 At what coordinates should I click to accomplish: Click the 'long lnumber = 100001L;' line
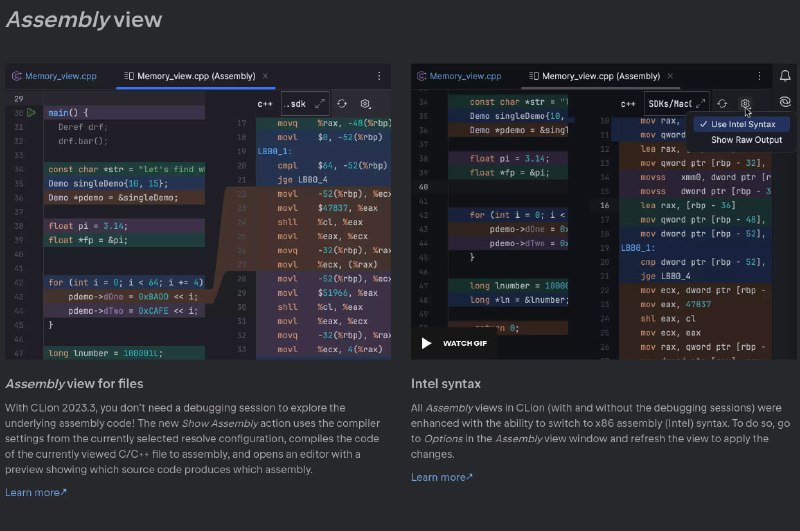pyautogui.click(x=105, y=353)
